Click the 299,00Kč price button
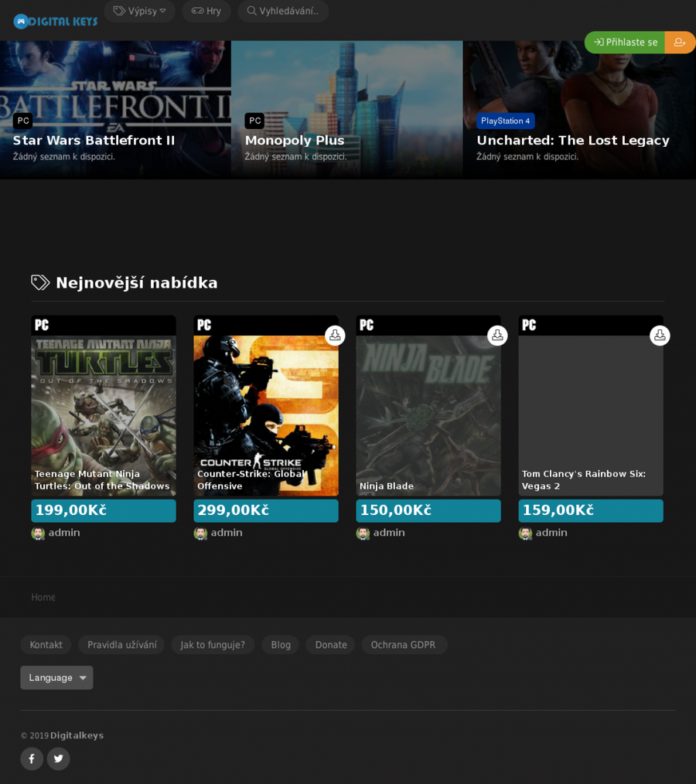The width and height of the screenshot is (696, 784). tap(266, 510)
